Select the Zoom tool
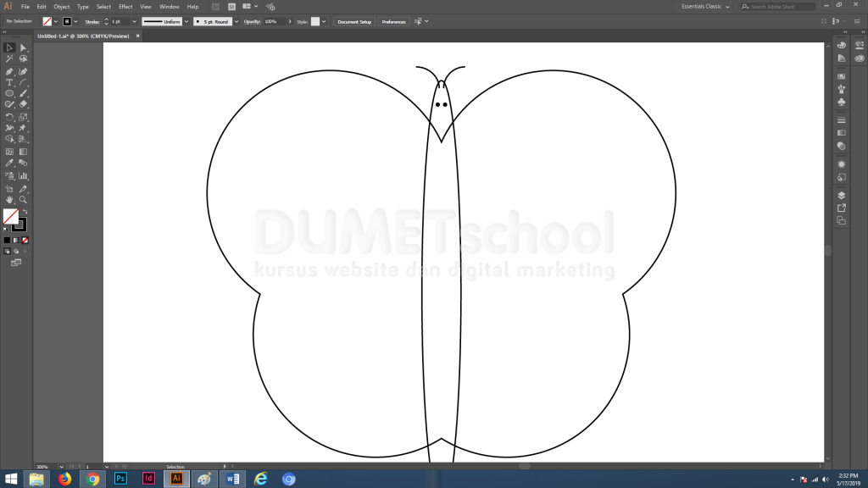This screenshot has width=868, height=488. coord(23,200)
